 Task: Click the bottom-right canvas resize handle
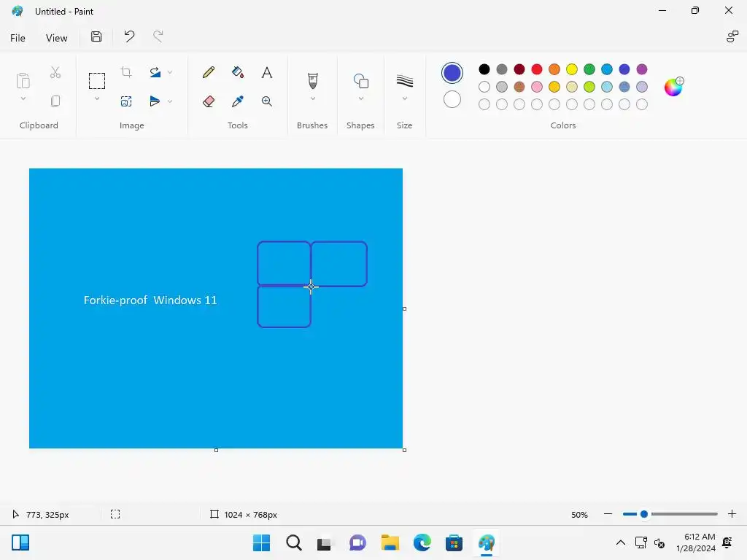click(x=404, y=450)
